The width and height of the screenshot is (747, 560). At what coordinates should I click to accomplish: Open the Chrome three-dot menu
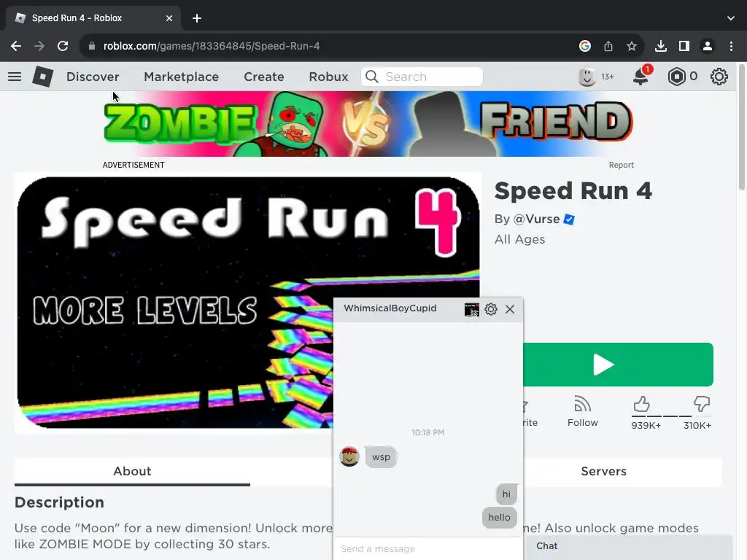tap(731, 46)
